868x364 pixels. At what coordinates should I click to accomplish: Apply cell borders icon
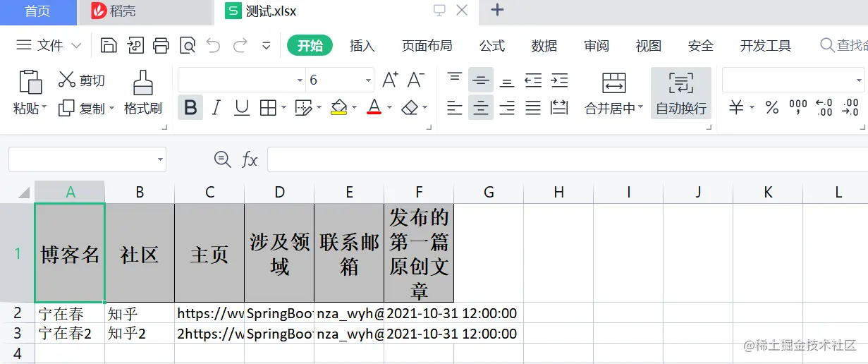click(268, 108)
